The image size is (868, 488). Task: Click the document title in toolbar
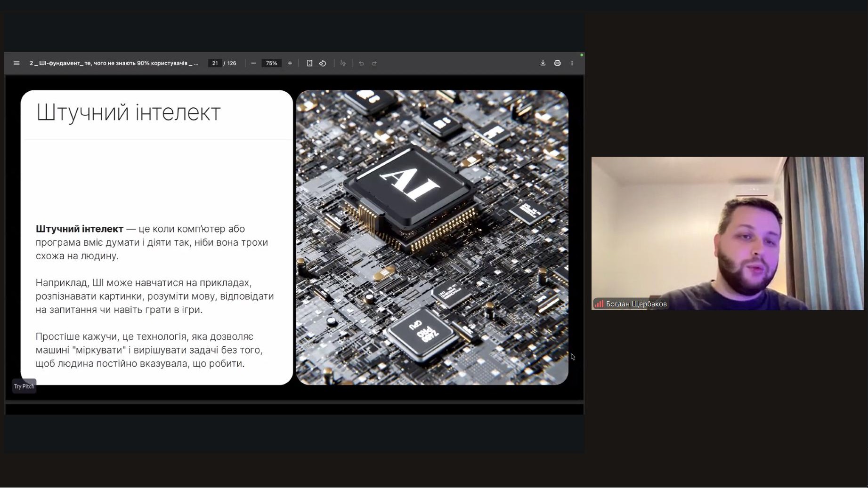pos(114,63)
